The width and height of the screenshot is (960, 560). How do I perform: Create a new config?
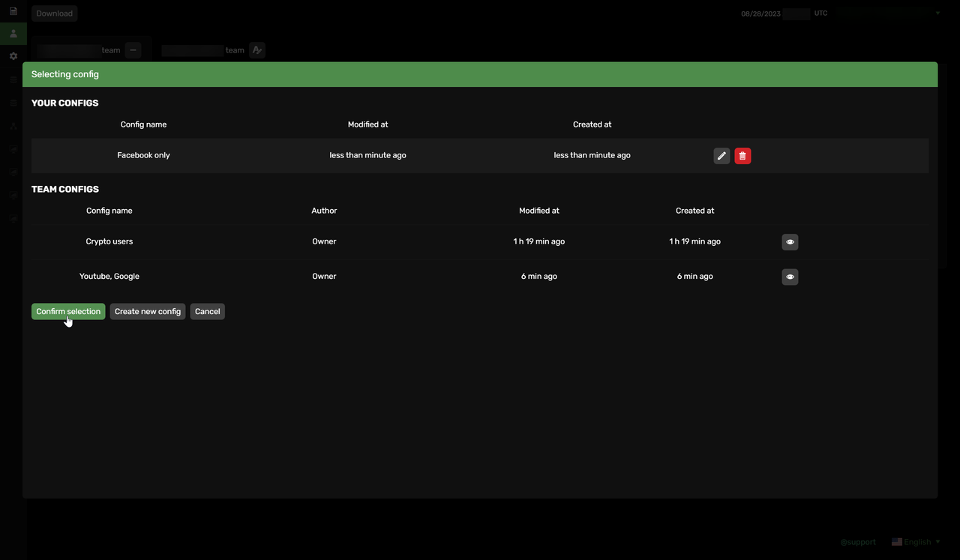click(148, 311)
